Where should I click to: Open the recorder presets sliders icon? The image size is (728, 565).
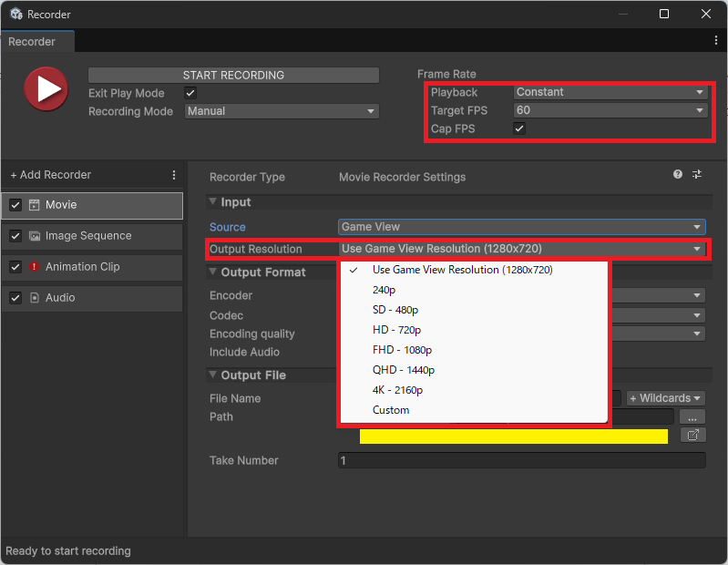click(697, 175)
